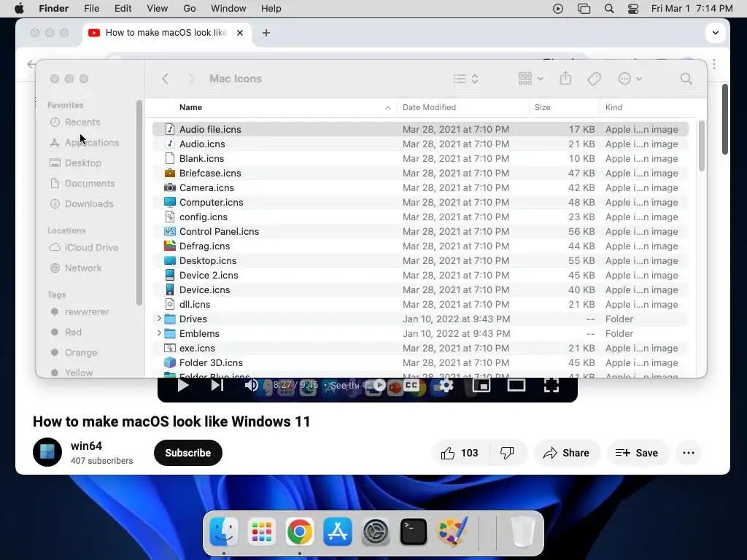The width and height of the screenshot is (747, 560).
Task: Go back in the Finder window
Action: [165, 79]
